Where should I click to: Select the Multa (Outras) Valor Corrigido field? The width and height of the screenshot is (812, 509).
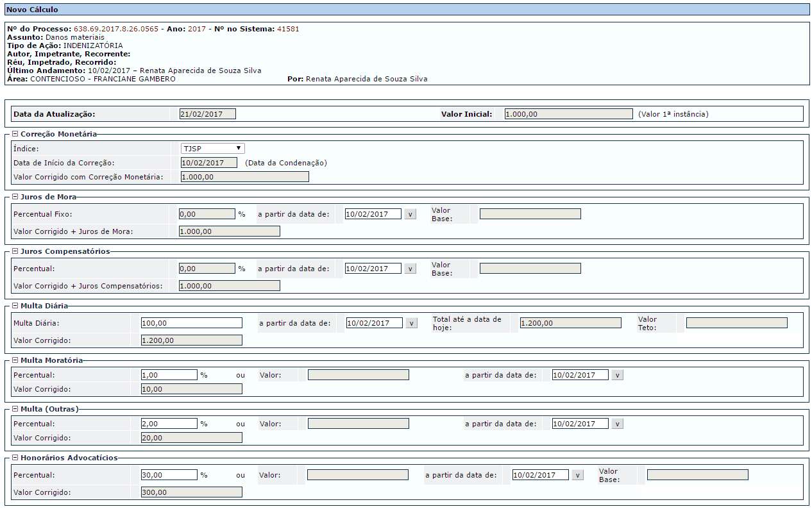(x=192, y=438)
